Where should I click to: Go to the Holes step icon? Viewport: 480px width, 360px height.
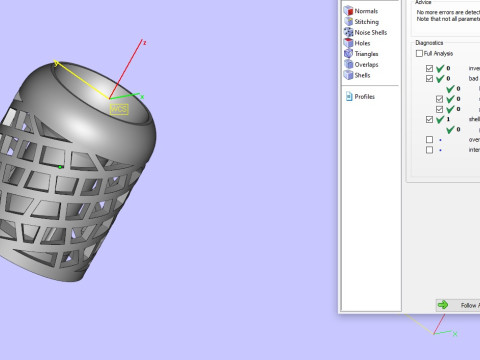pyautogui.click(x=348, y=43)
